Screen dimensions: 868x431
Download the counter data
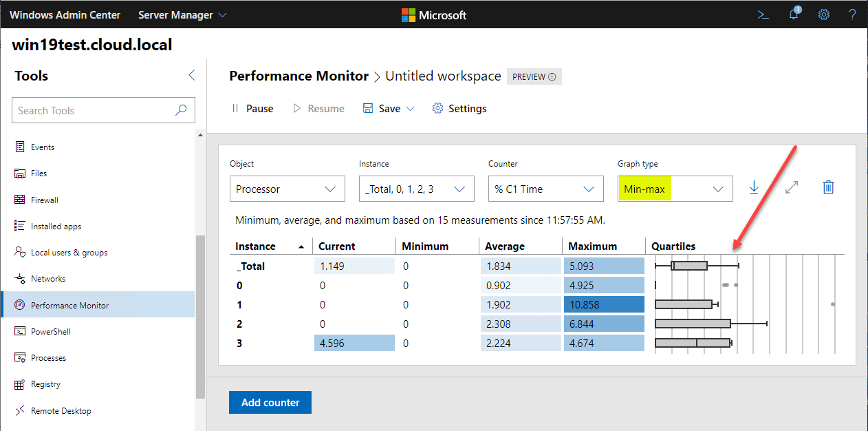[754, 187]
